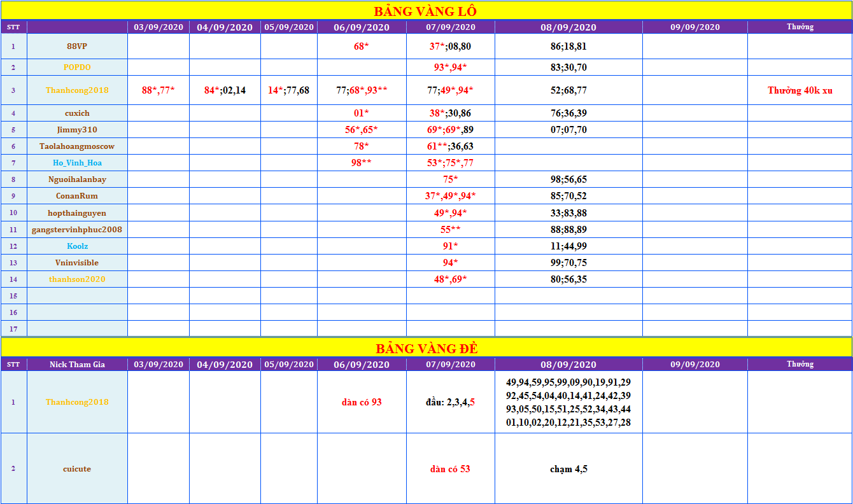Select the dàn có 93 cell
The height and width of the screenshot is (504, 853).
point(362,402)
